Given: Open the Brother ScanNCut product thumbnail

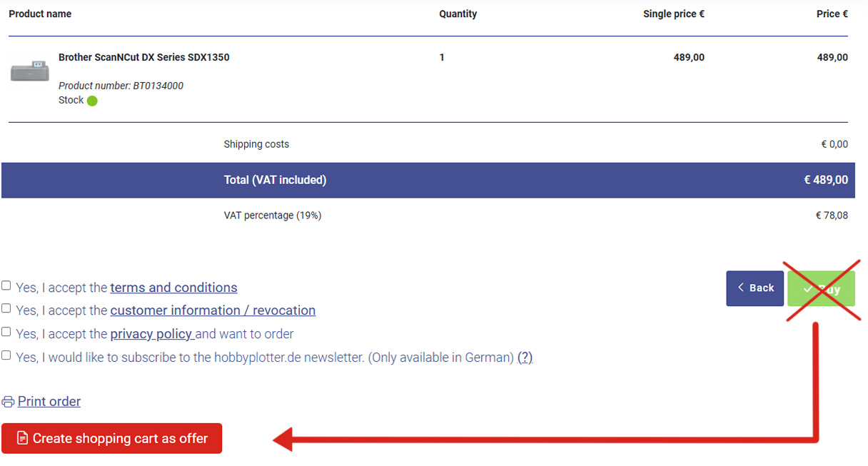Looking at the screenshot, I should pyautogui.click(x=29, y=71).
